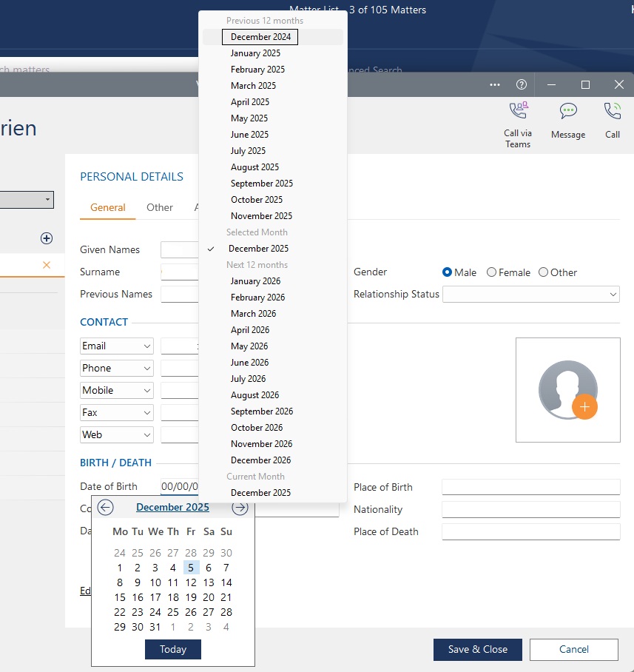Choose the Female gender option

(x=491, y=272)
